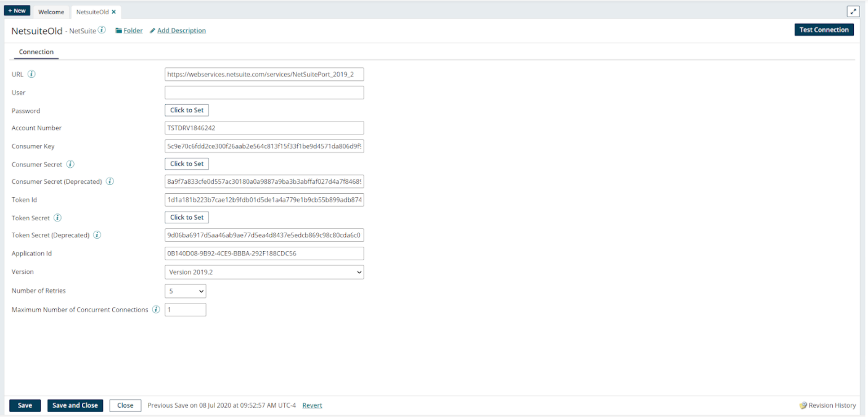Image resolution: width=868 pixels, height=417 pixels.
Task: Switch to the Welcome tab
Action: [51, 11]
